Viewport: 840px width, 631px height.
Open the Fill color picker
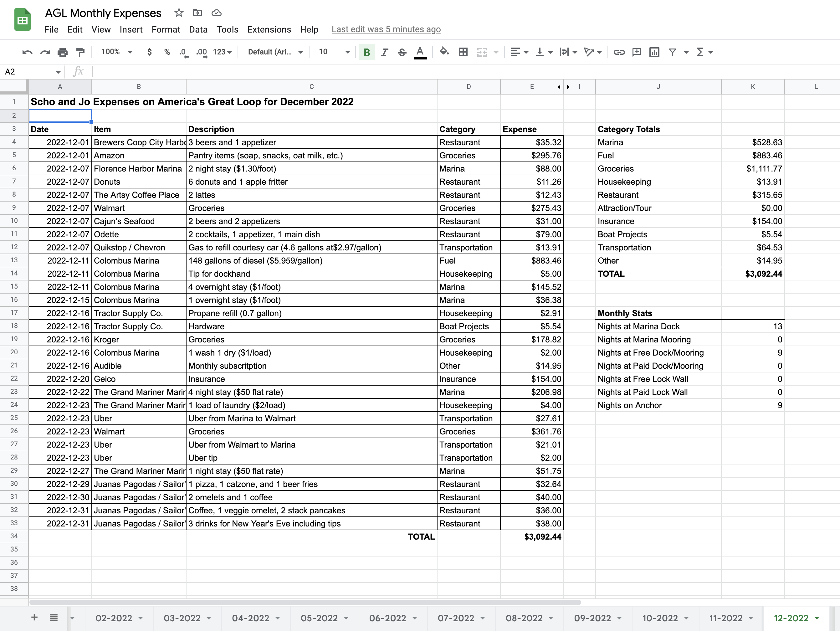pyautogui.click(x=444, y=52)
